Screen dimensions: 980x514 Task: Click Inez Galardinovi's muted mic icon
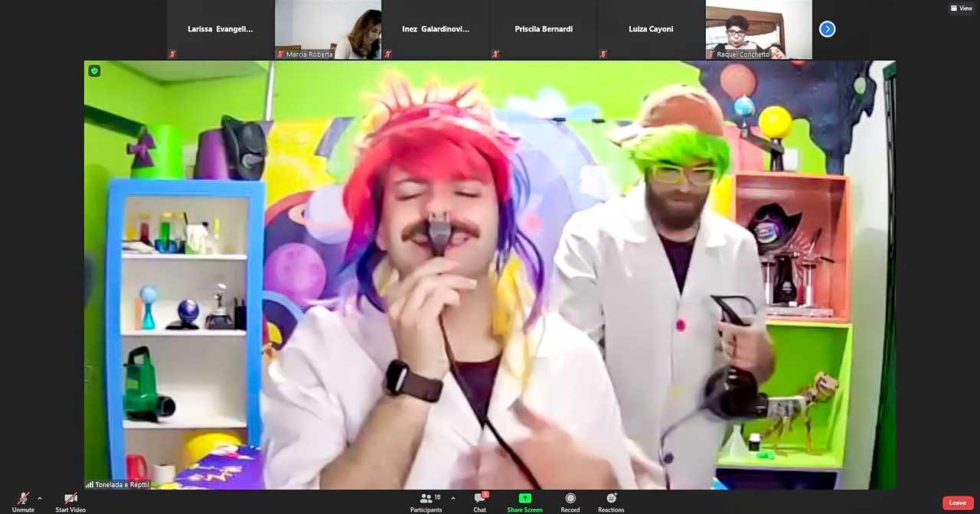tap(388, 54)
